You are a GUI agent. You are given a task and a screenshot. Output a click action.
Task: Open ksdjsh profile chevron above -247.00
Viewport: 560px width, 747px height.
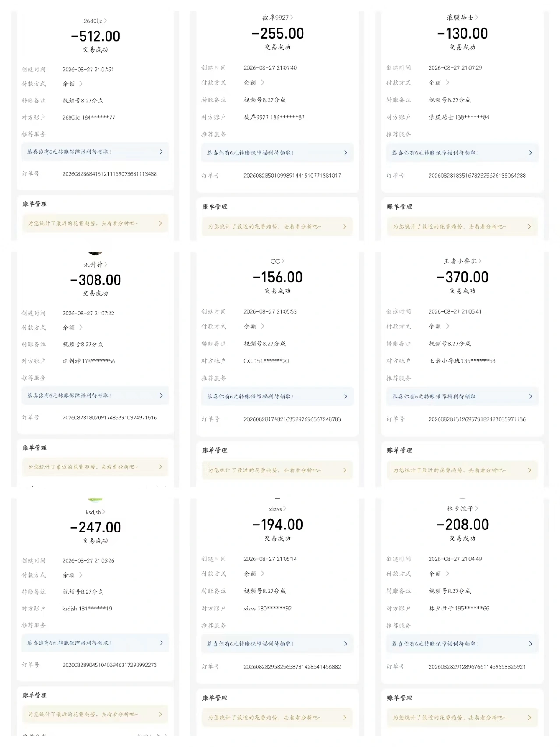[x=104, y=512]
